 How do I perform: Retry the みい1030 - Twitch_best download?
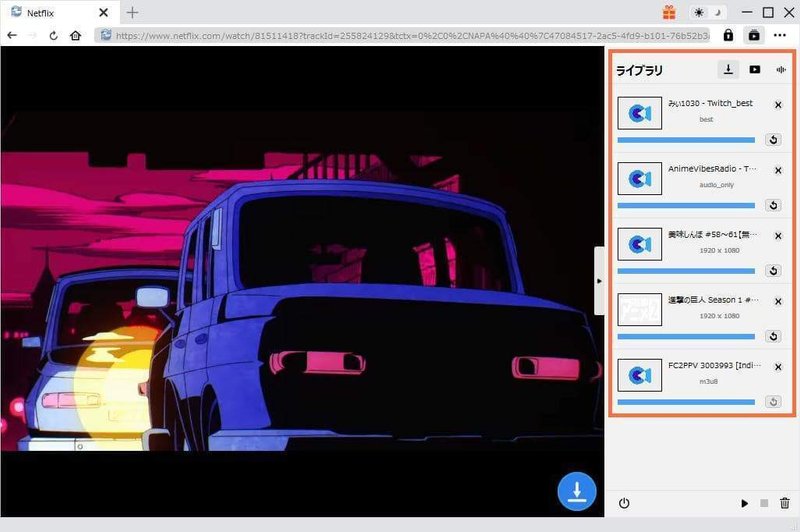[773, 140]
